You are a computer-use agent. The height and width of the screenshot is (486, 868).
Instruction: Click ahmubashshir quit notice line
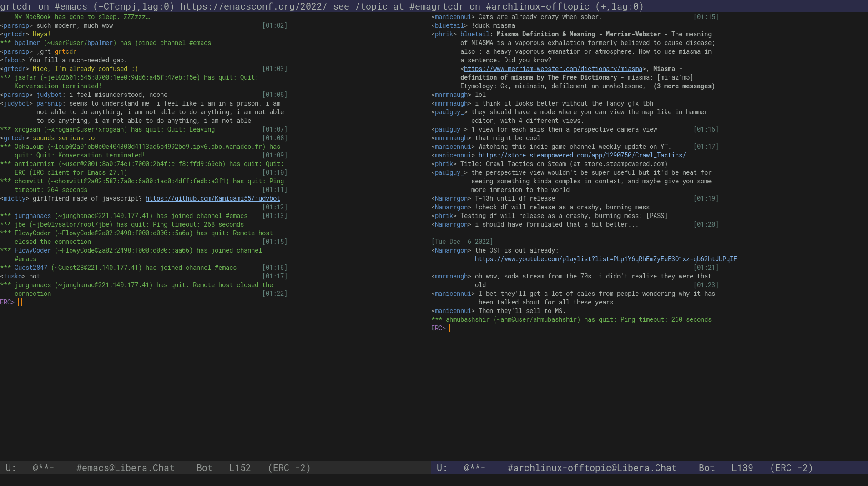coord(571,319)
